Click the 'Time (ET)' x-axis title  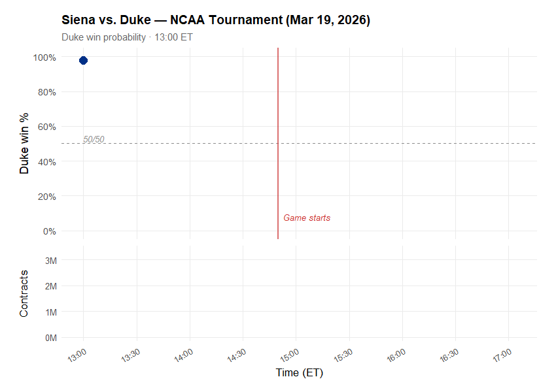click(x=299, y=373)
